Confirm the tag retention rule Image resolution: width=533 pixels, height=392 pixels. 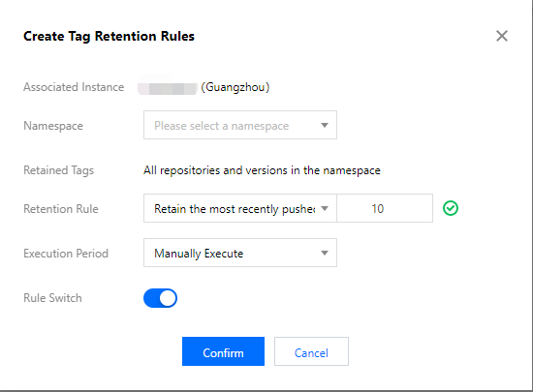tap(223, 351)
